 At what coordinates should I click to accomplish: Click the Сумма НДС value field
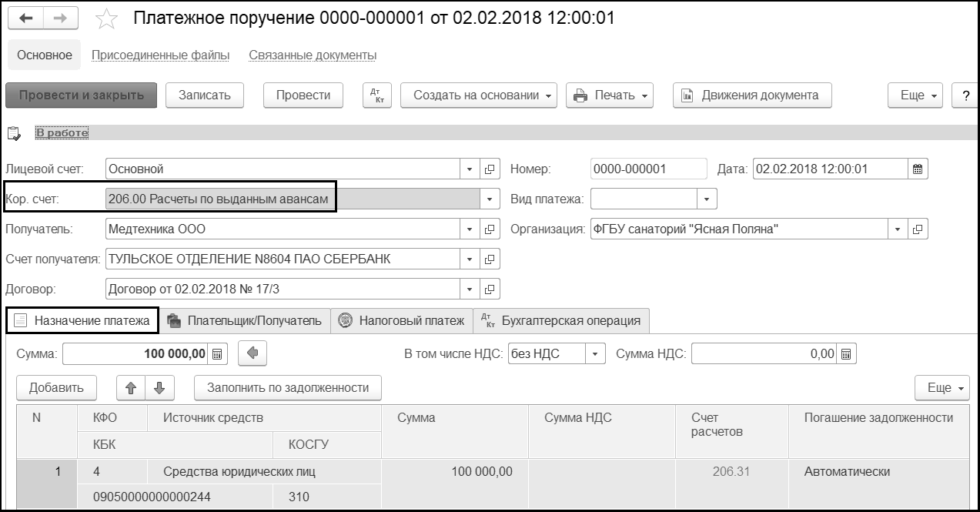coord(764,354)
